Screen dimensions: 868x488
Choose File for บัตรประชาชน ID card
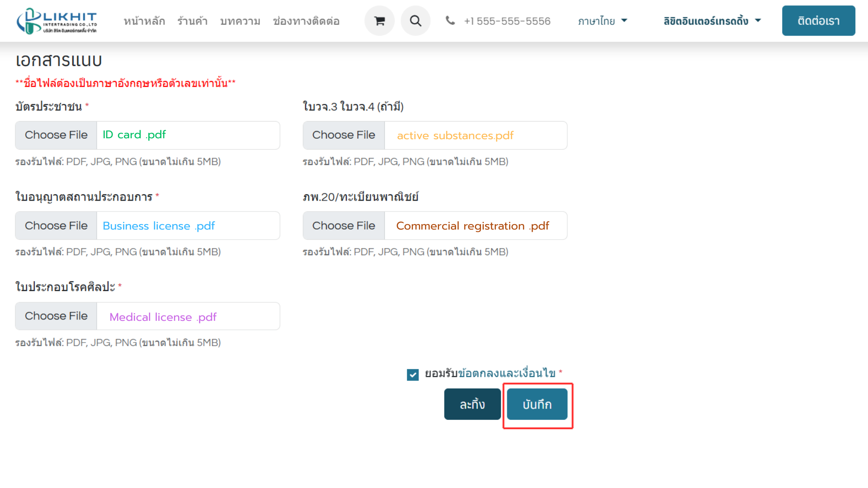pyautogui.click(x=56, y=135)
